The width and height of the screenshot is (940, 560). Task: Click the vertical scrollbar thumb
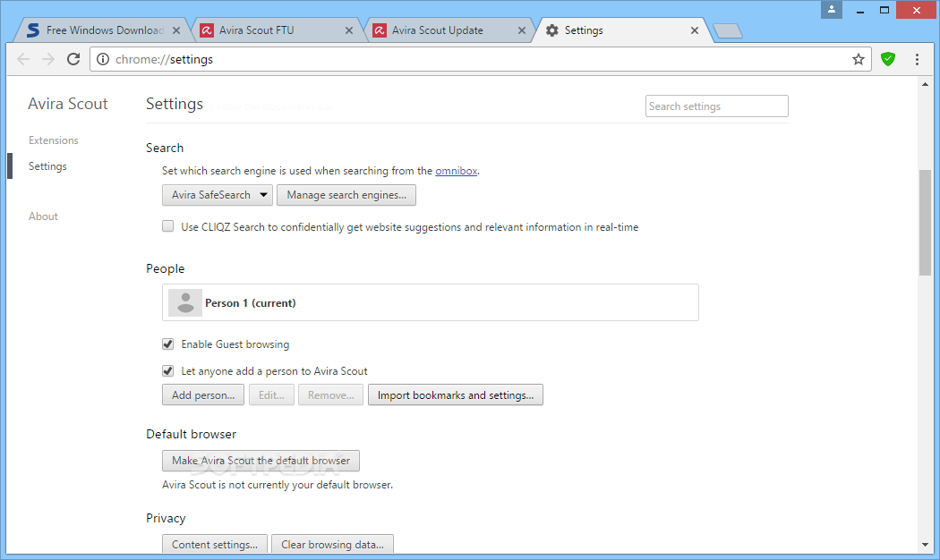[925, 223]
